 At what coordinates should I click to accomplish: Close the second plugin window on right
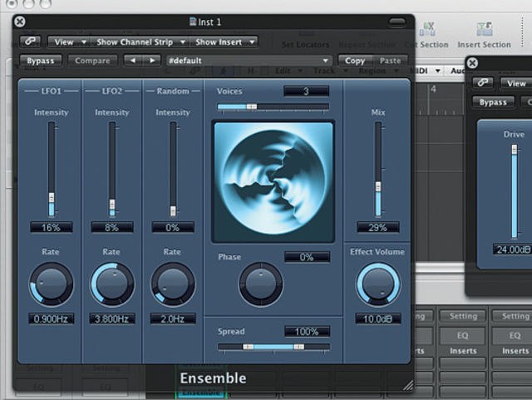[472, 63]
